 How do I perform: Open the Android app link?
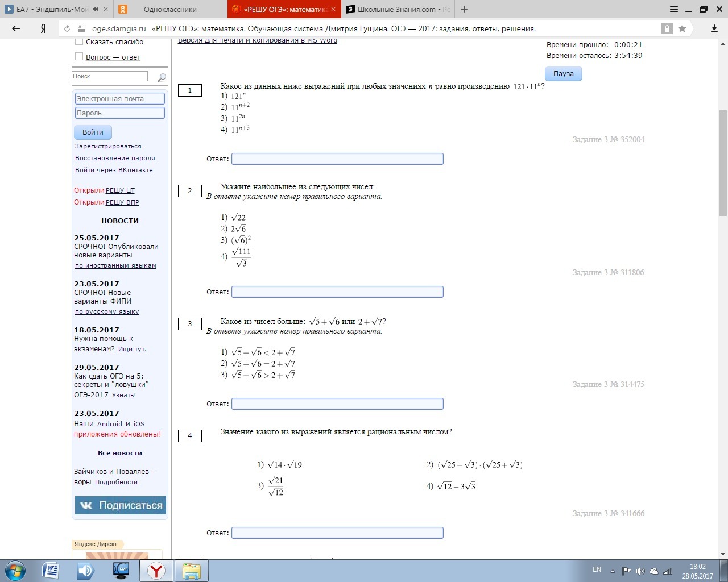110,424
